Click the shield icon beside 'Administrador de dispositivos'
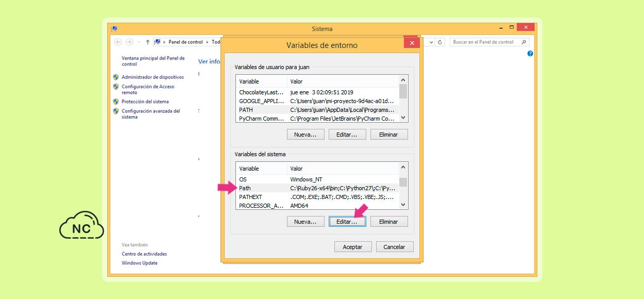 pyautogui.click(x=116, y=77)
